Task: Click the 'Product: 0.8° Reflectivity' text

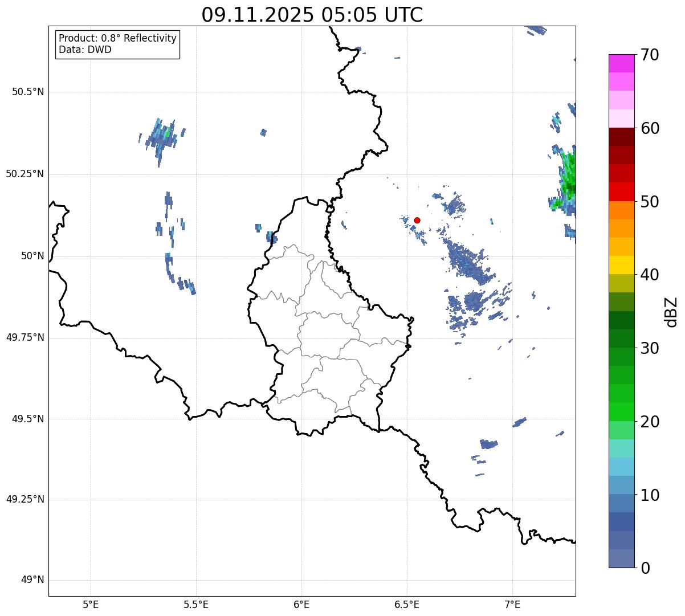Action: [118, 38]
